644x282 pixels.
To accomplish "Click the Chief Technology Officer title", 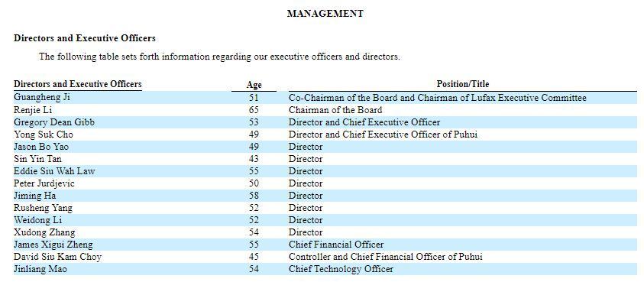I will (x=341, y=269).
